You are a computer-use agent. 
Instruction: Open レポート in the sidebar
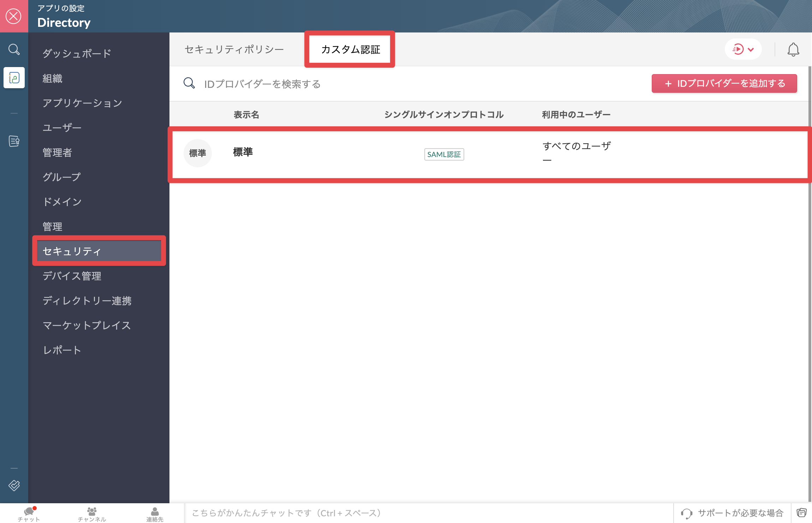coord(62,350)
